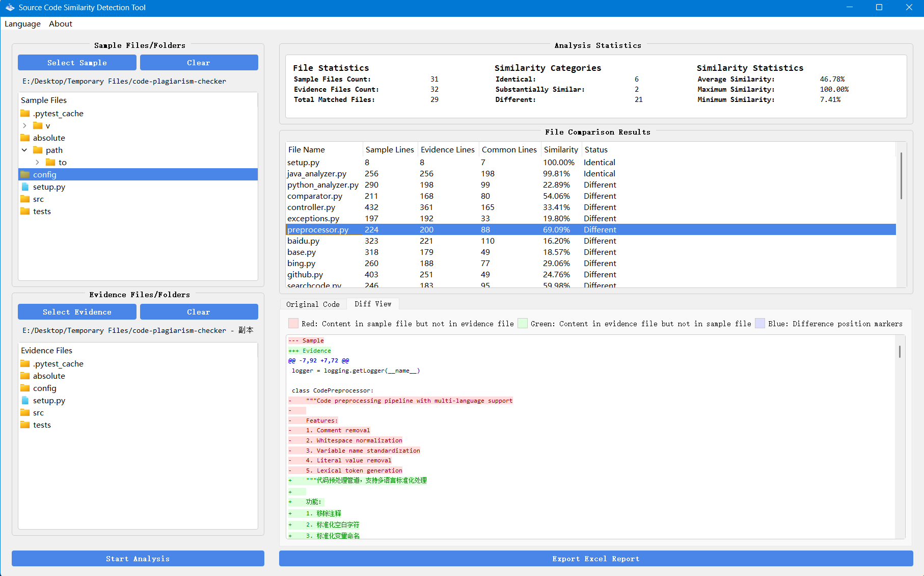Switch to the Original Code tab
Image resolution: width=924 pixels, height=576 pixels.
coord(313,304)
